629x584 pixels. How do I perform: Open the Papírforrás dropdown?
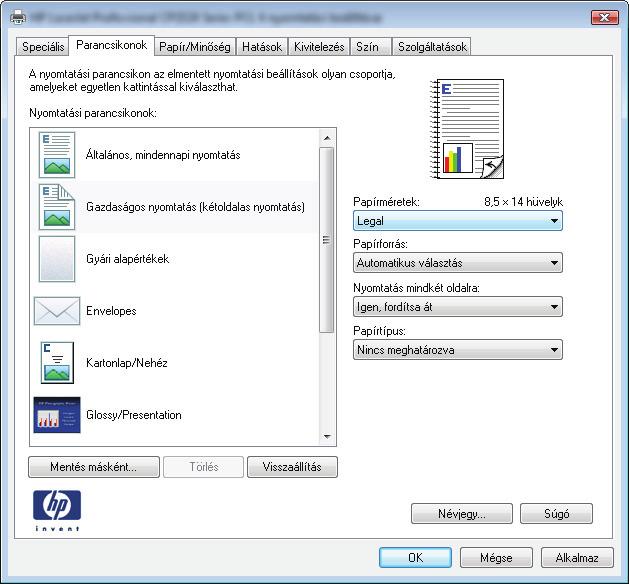click(458, 263)
